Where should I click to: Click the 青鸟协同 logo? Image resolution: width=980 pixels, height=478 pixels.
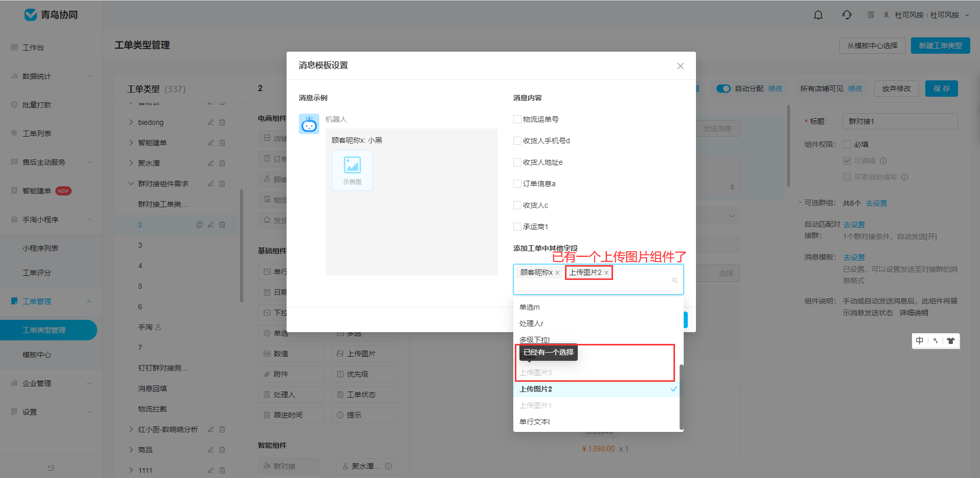pyautogui.click(x=51, y=15)
